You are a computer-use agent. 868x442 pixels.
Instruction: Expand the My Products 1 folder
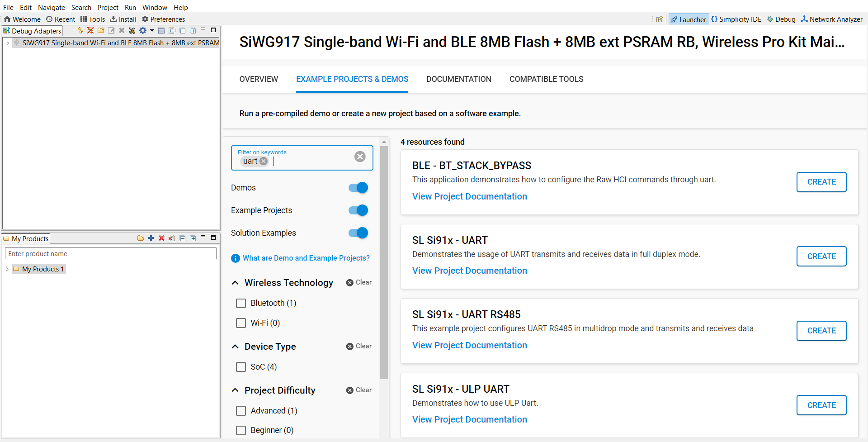(x=7, y=269)
